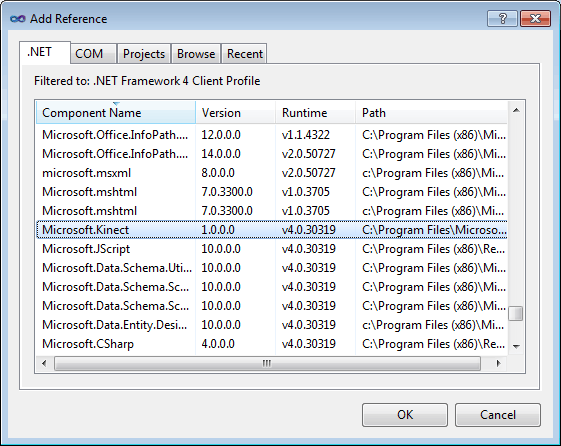Confirm with the OK button
Viewport: 561px width, 446px height.
pyautogui.click(x=405, y=415)
